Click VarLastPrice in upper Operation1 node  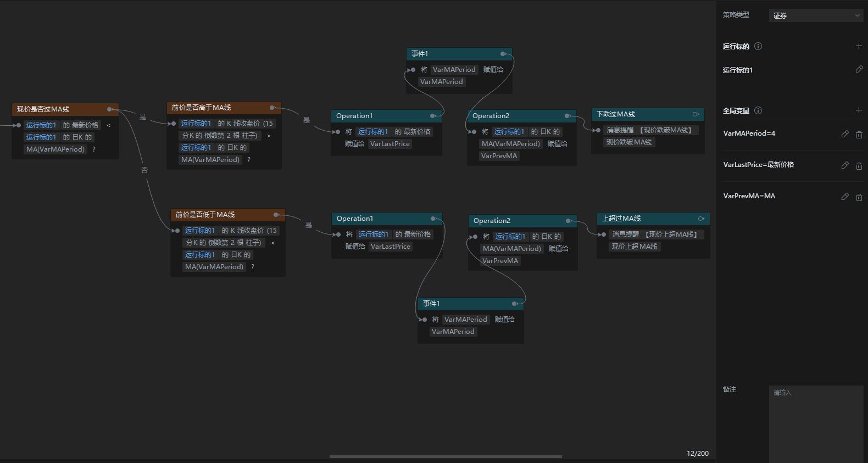[x=390, y=144]
